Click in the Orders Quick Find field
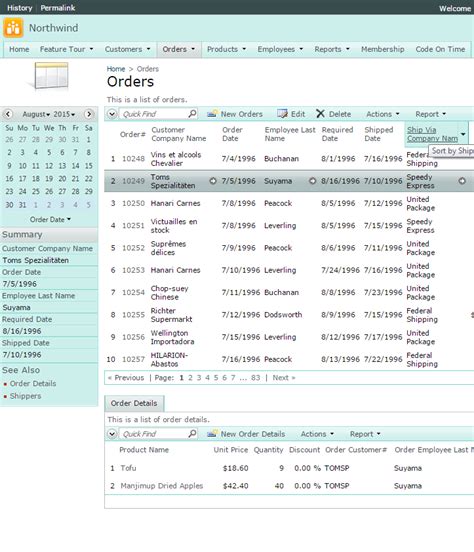 [x=154, y=114]
